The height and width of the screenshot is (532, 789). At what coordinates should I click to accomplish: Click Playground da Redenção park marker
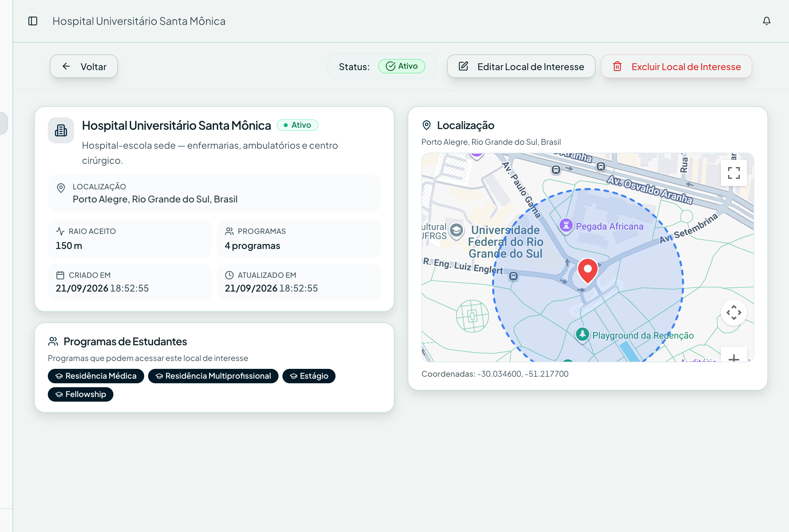582,334
